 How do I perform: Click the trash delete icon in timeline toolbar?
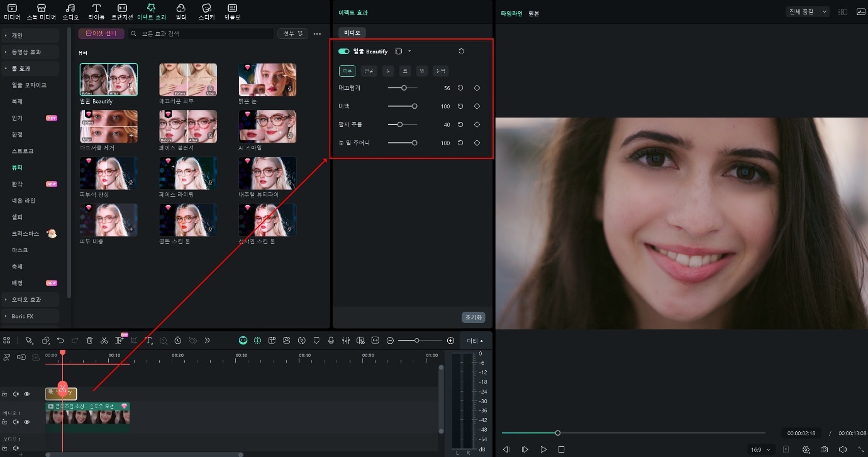click(x=89, y=340)
